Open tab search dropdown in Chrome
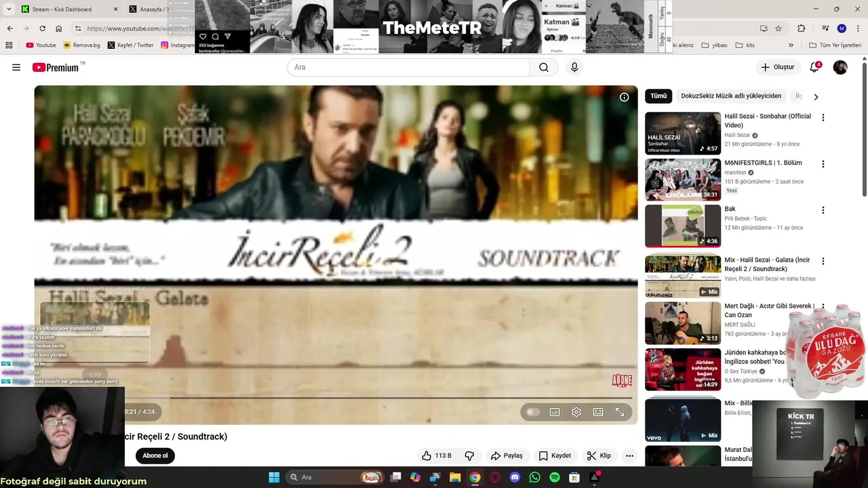Screen dimensions: 868x488 pyautogui.click(x=9, y=9)
